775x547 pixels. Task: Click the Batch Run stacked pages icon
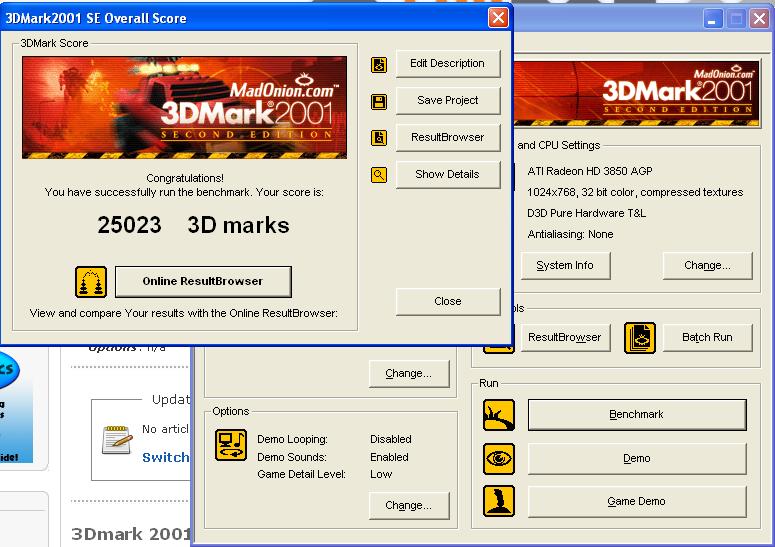640,338
